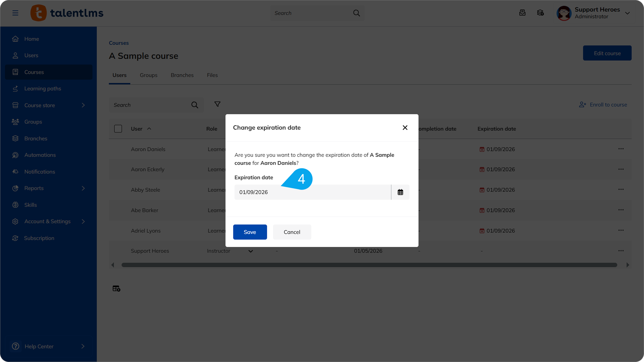Viewport: 644px width, 362px height.
Task: Expand the Course store submenu
Action: [x=83, y=105]
